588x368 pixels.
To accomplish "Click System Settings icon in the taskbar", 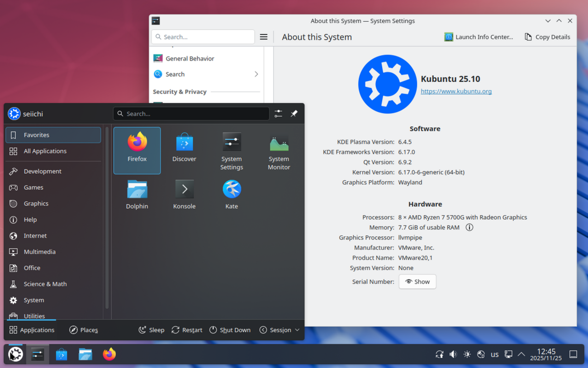I will (x=38, y=354).
